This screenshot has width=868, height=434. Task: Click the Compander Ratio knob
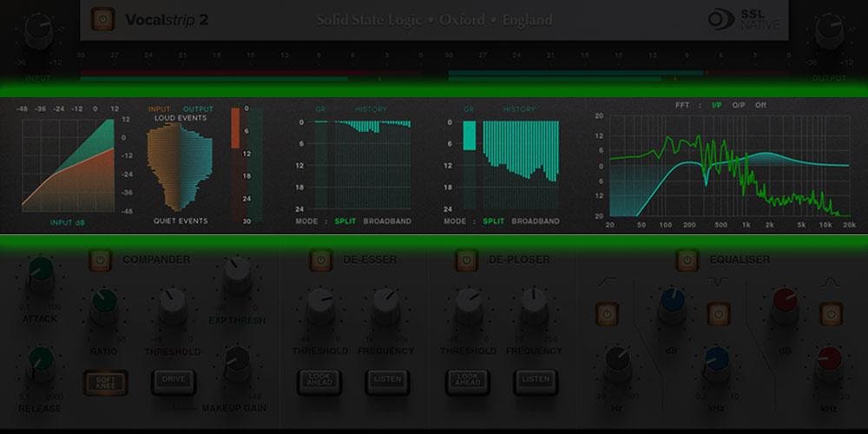click(105, 308)
